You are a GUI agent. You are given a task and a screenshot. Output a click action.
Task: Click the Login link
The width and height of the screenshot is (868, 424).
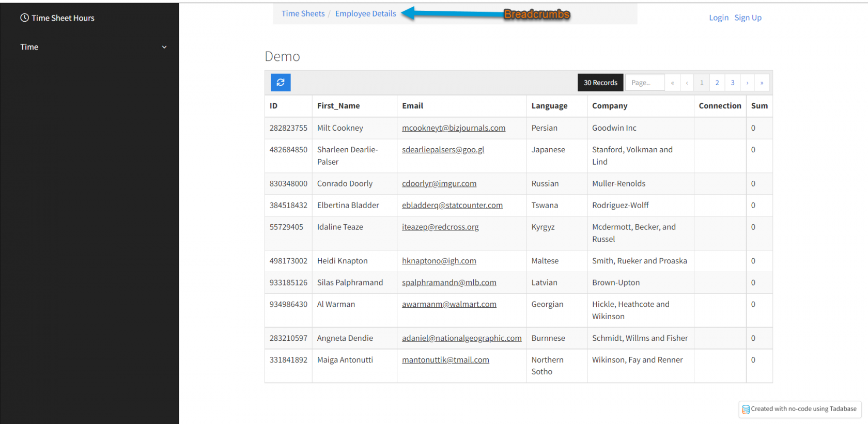(x=719, y=18)
